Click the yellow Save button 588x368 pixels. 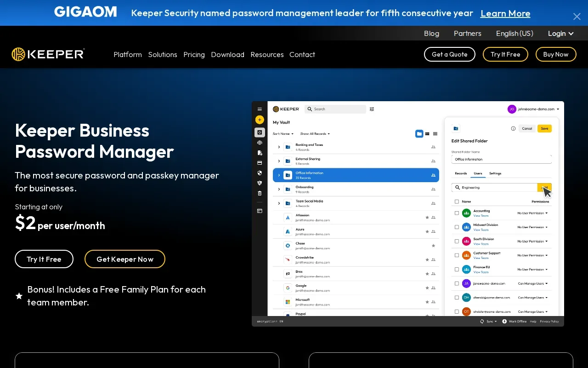(x=544, y=128)
